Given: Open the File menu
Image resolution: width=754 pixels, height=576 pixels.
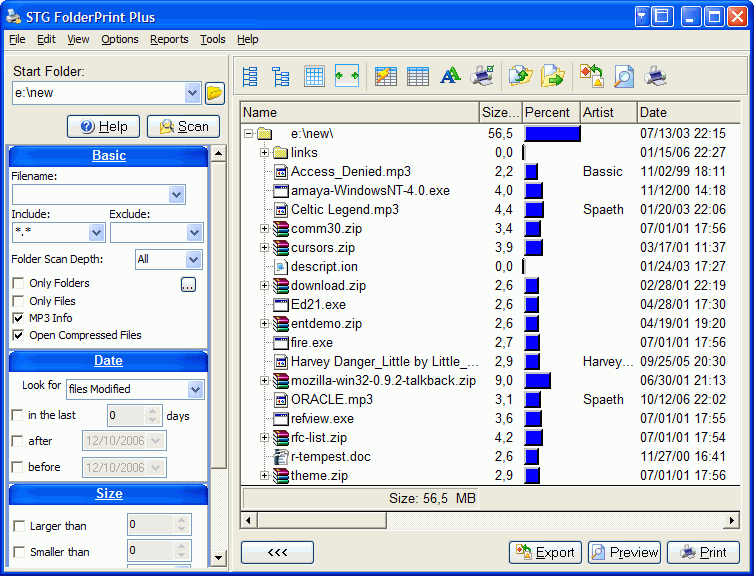Looking at the screenshot, I should 17,39.
